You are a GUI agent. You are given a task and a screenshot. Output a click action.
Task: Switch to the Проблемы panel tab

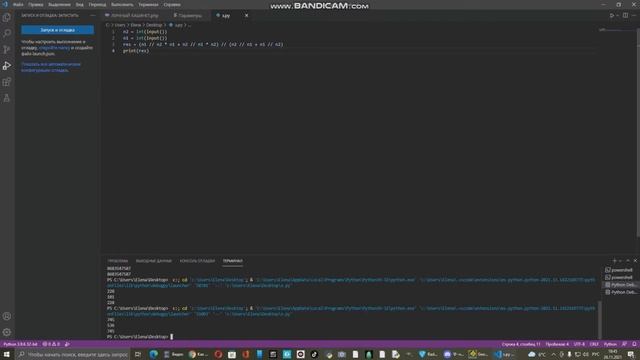coord(118,261)
